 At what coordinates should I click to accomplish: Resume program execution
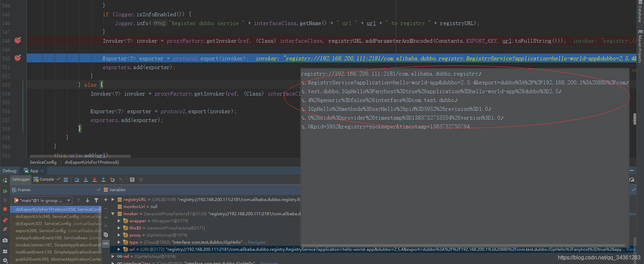(x=5, y=191)
